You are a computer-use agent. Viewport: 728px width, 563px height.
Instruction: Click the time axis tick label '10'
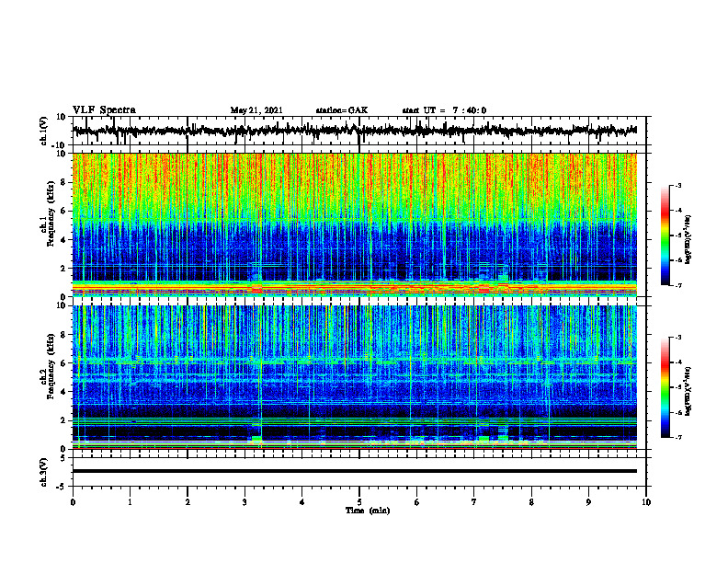(646, 502)
